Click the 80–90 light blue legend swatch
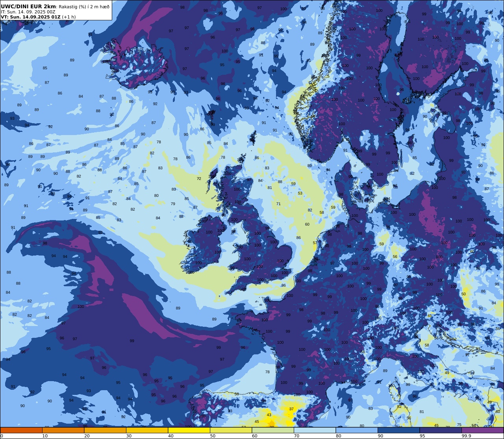This screenshot has width=504, height=439. click(357, 430)
